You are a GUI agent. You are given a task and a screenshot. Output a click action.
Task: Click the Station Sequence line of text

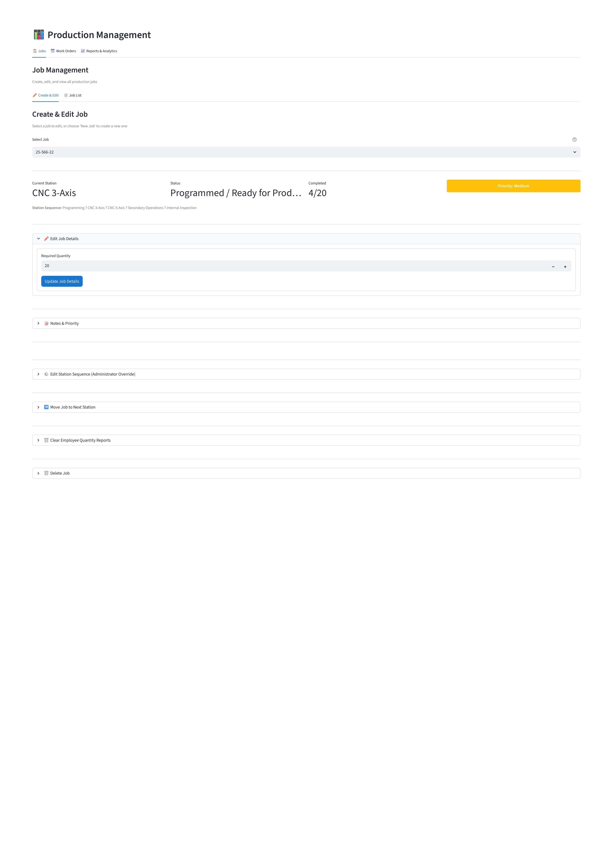[x=114, y=208]
